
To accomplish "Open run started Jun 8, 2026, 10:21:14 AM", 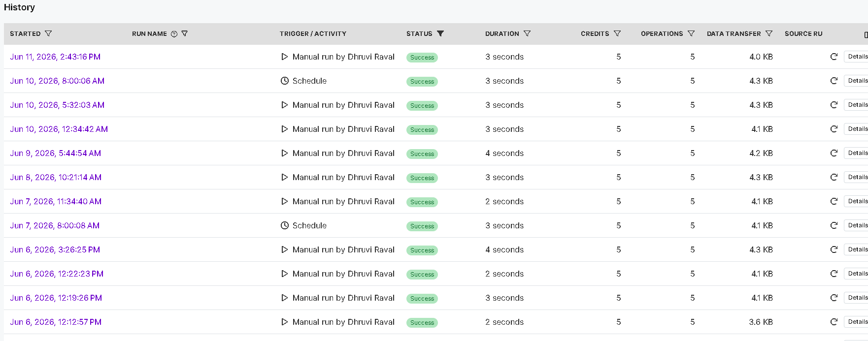I will point(56,177).
